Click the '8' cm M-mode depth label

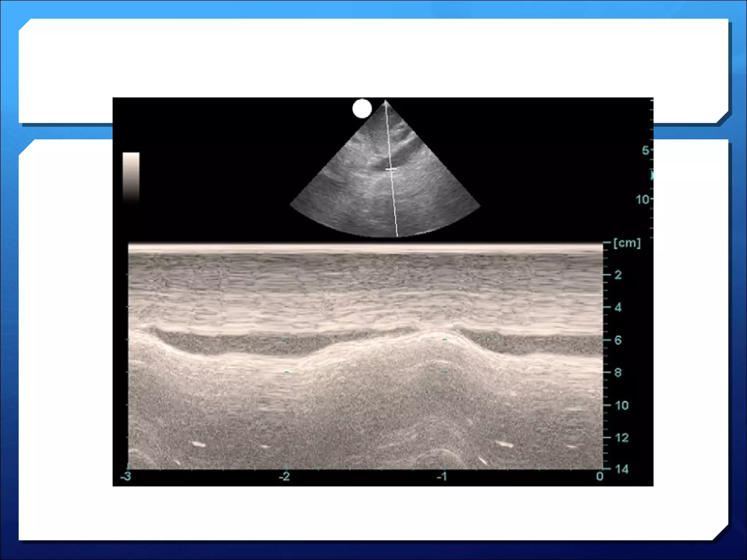click(x=618, y=373)
